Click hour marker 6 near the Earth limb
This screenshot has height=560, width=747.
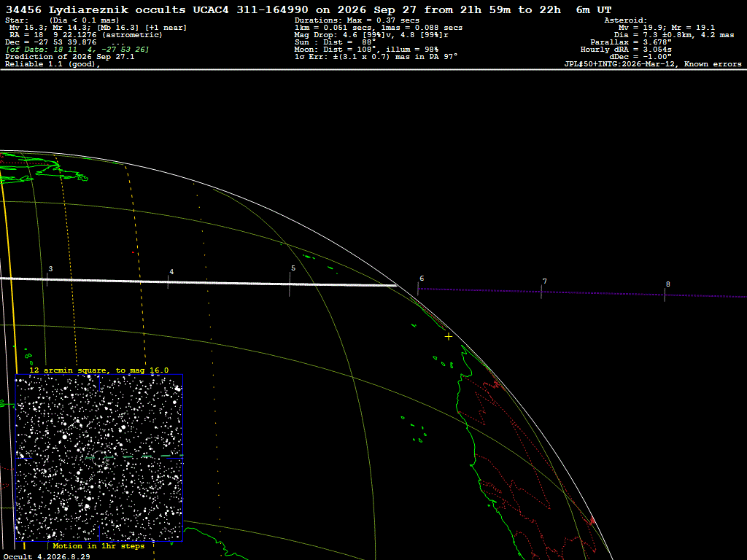(x=422, y=278)
